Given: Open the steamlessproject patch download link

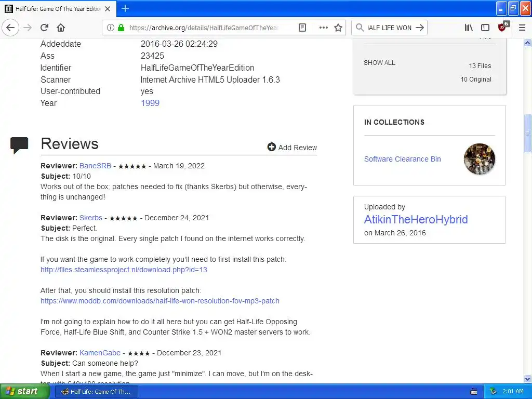Looking at the screenshot, I should 124,270.
